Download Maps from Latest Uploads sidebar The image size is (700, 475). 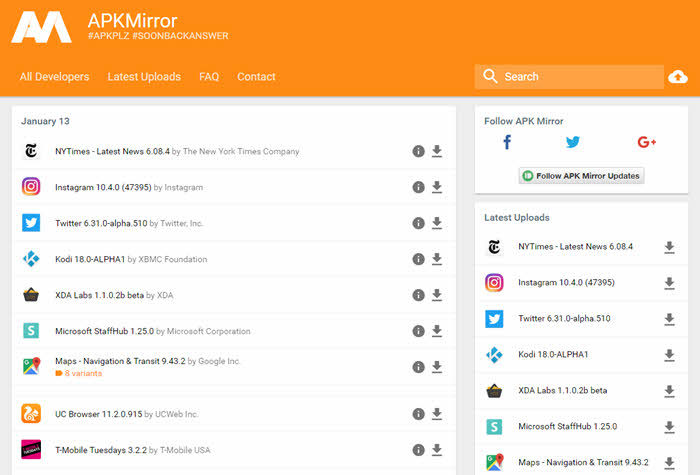(669, 462)
